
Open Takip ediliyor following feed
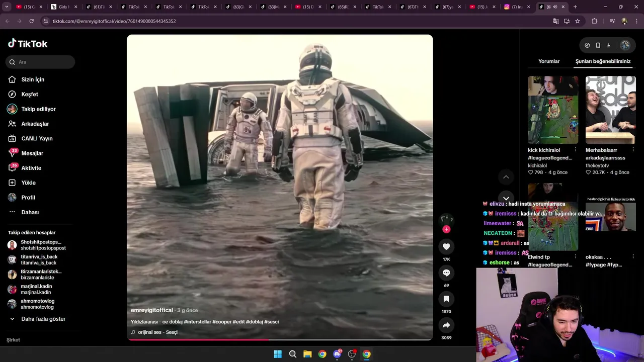tap(38, 109)
